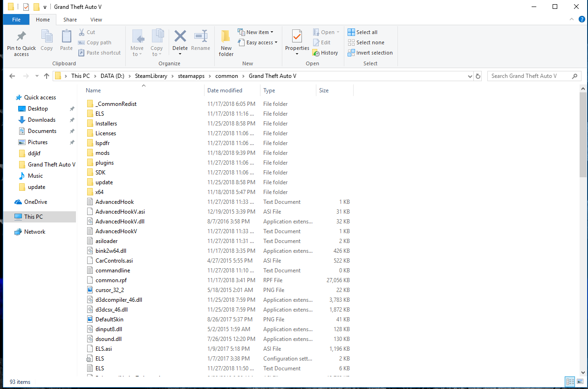The height and width of the screenshot is (389, 588).
Task: Switch to Large icons view in status bar
Action: coord(579,382)
